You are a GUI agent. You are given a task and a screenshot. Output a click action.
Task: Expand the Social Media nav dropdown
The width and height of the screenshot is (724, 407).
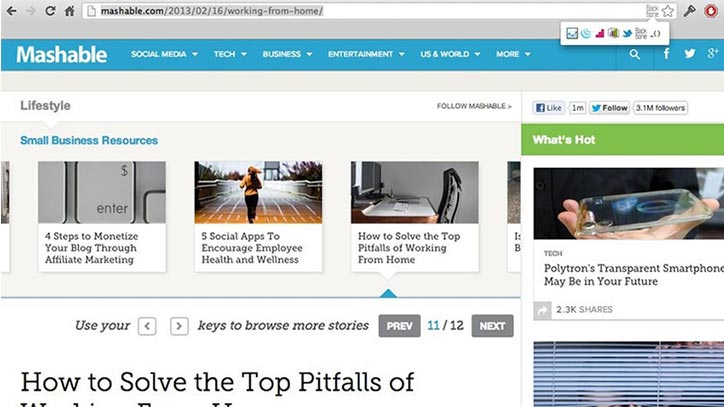(x=164, y=54)
